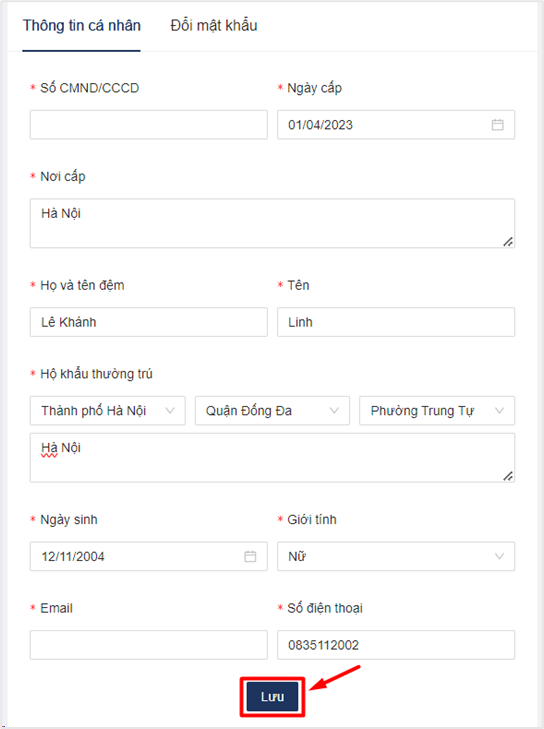Select the Thông tin cá nhân tab
Viewport: 544px width, 729px height.
[82, 26]
